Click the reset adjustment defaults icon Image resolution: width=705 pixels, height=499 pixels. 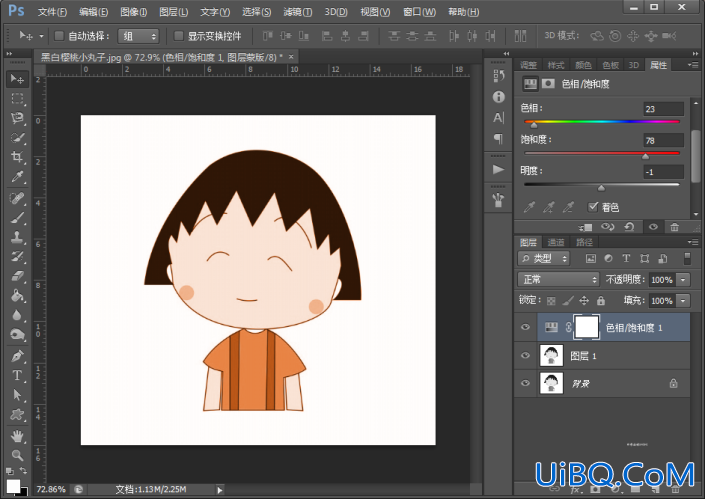[x=629, y=227]
